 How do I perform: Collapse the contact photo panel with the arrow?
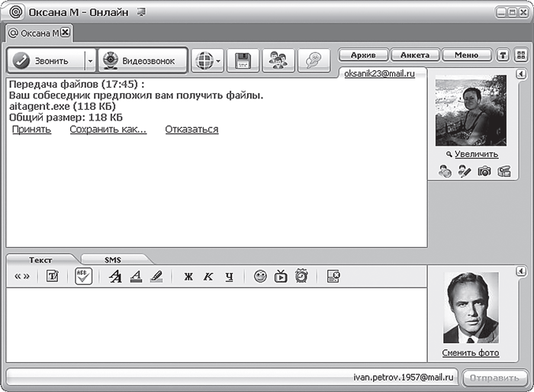pyautogui.click(x=520, y=74)
